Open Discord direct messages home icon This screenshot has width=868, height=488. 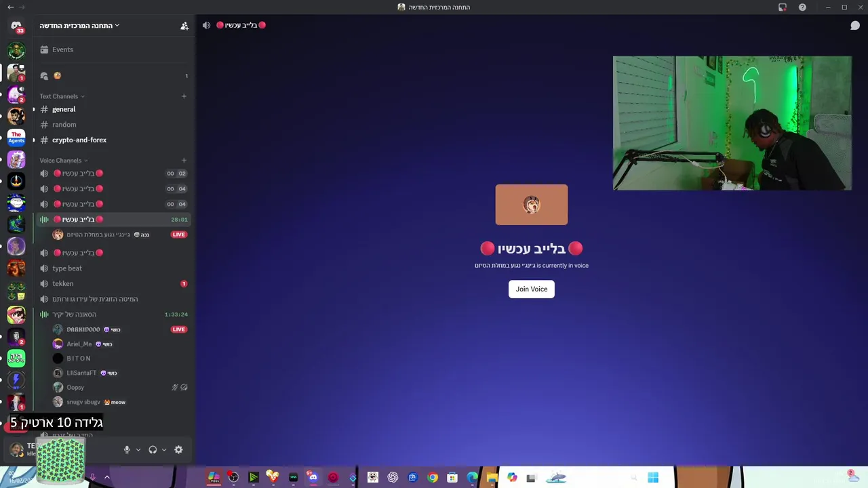[16, 26]
